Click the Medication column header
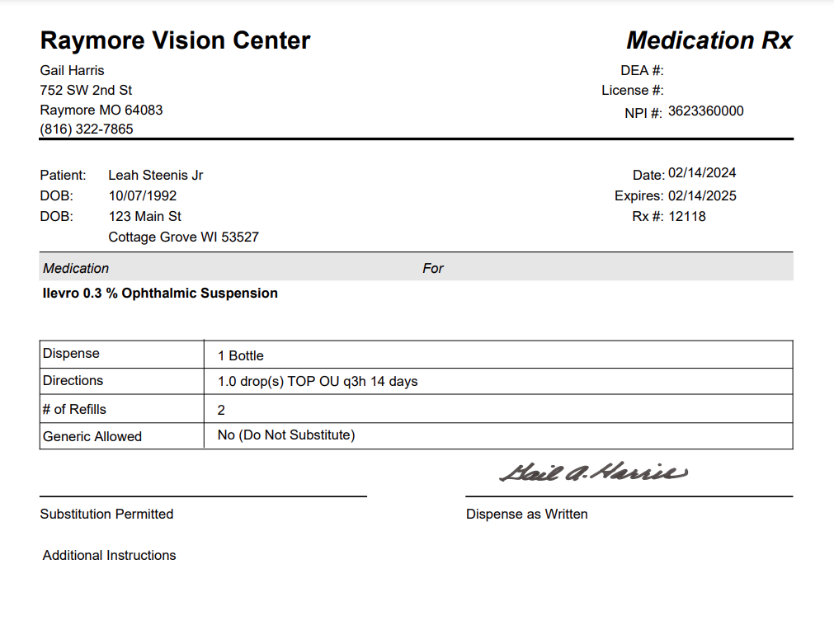Screen dimensions: 834x644 (x=76, y=268)
